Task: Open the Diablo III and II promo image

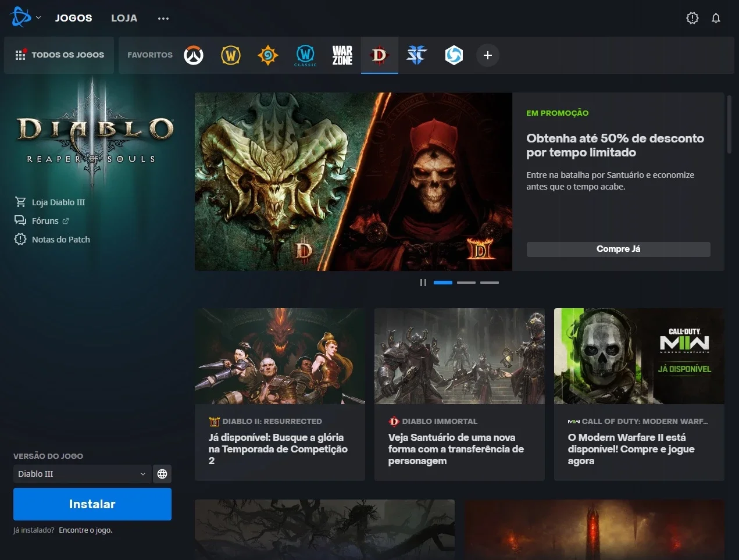Action: click(x=354, y=181)
